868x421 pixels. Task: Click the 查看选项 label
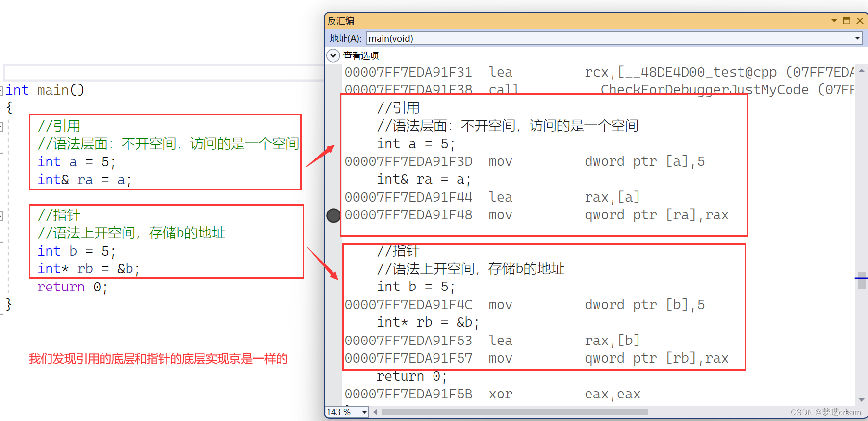(361, 56)
